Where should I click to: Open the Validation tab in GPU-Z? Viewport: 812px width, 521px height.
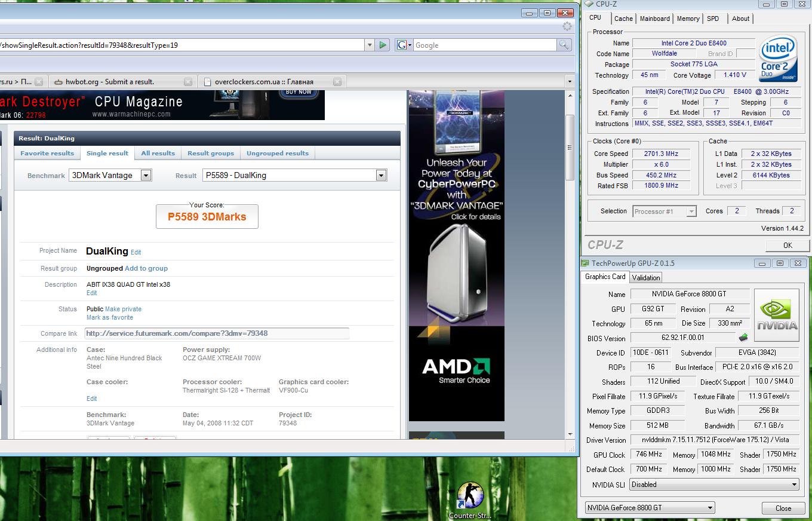(645, 277)
